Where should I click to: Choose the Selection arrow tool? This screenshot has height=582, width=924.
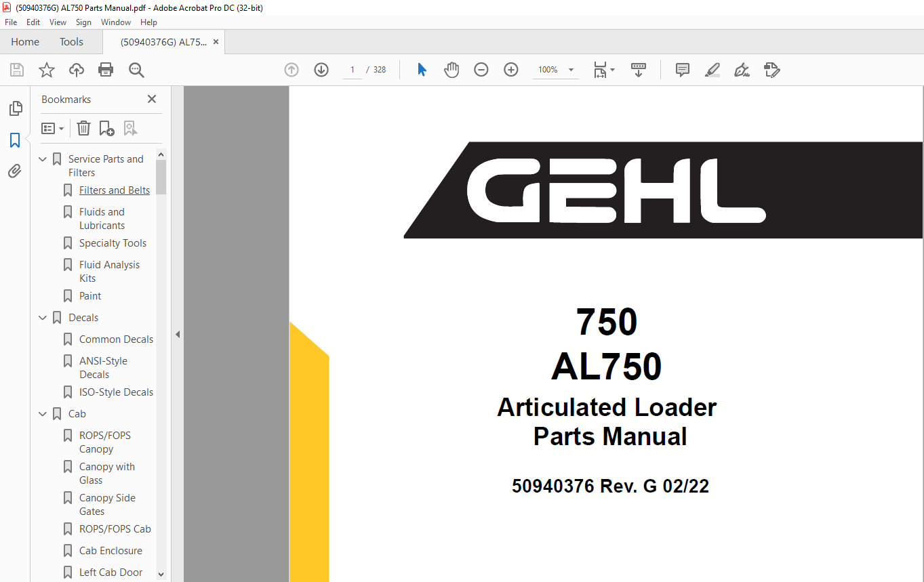422,70
